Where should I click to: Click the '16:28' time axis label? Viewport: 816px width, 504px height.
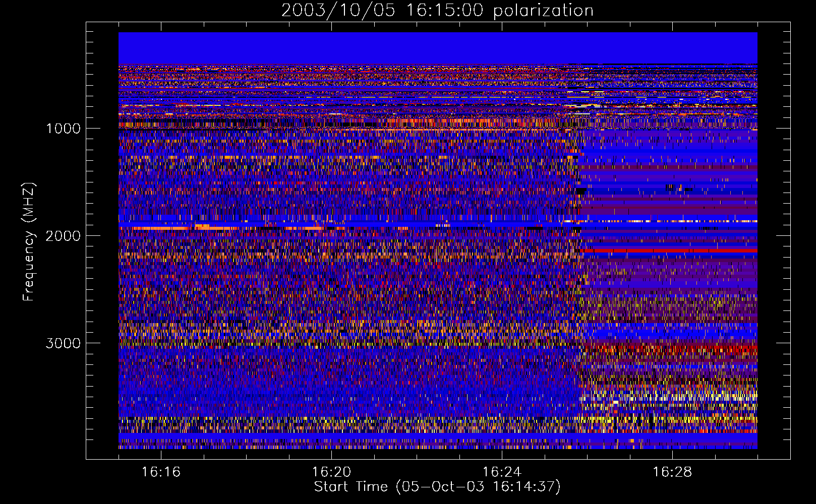[x=672, y=472]
